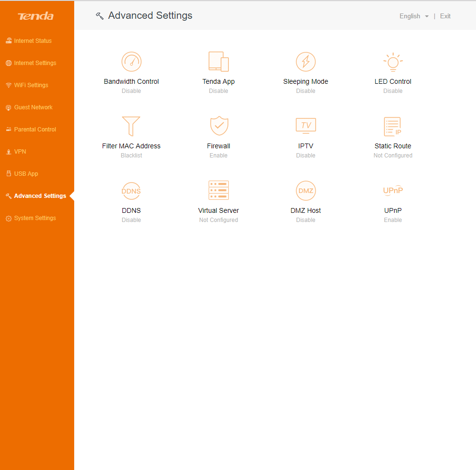Click Blacklist status under Filter MAC Address
The width and height of the screenshot is (476, 470).
(131, 156)
